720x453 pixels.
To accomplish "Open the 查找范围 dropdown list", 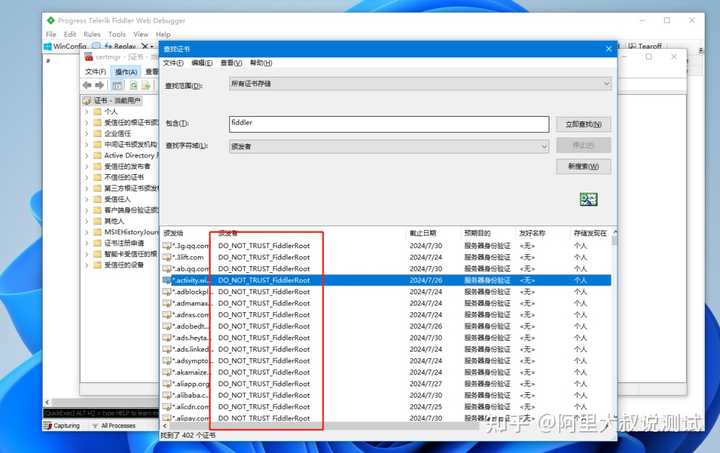I will (x=420, y=84).
